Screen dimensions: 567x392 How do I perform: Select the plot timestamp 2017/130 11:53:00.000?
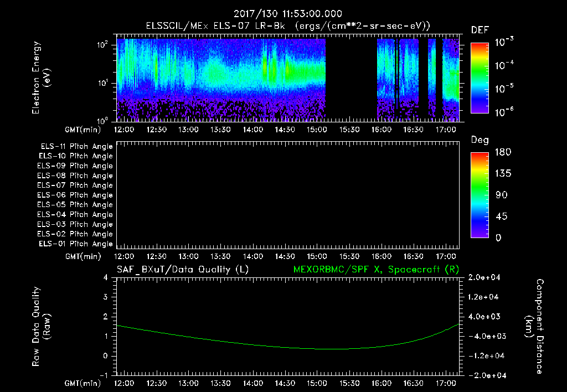tap(288, 14)
